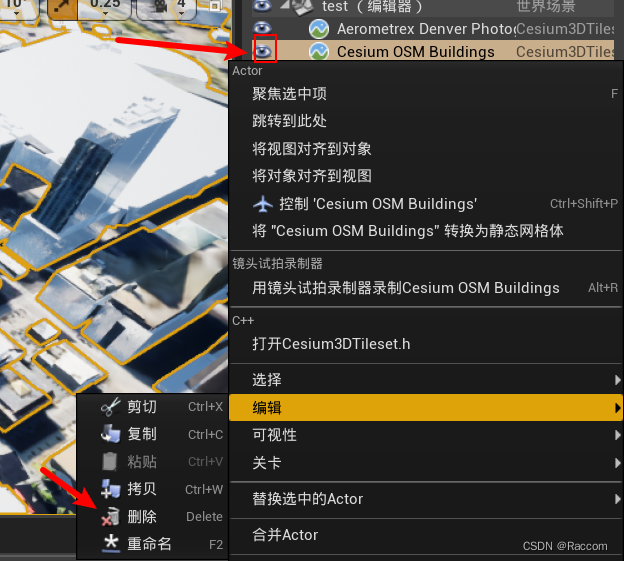Image resolution: width=624 pixels, height=561 pixels.
Task: Click the 复制 copy icon
Action: [111, 434]
